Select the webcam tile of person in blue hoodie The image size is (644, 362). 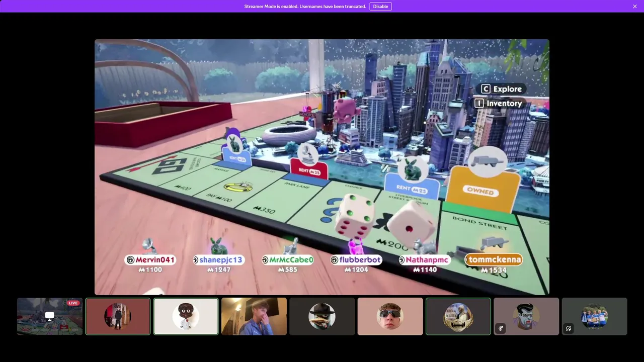[x=254, y=316]
